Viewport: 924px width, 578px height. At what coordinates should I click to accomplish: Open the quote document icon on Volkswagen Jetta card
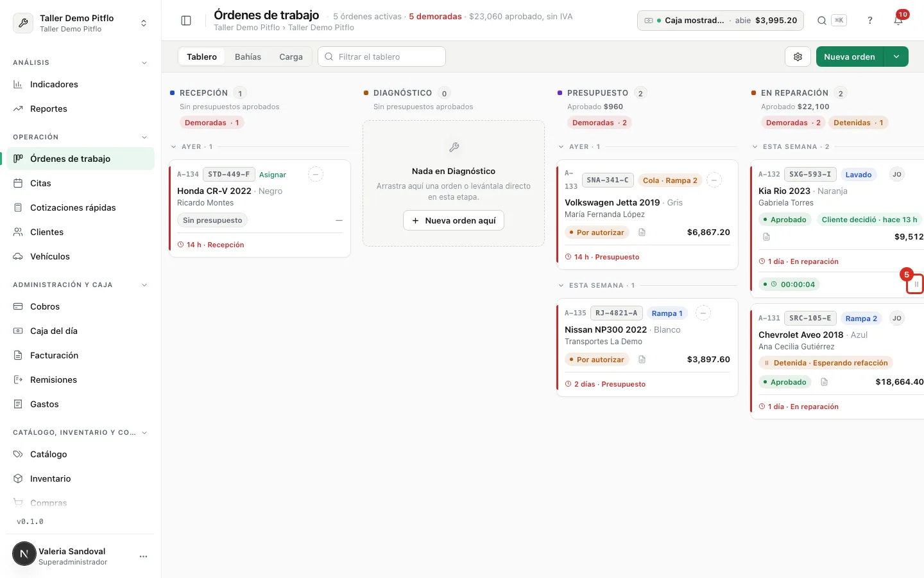[642, 232]
